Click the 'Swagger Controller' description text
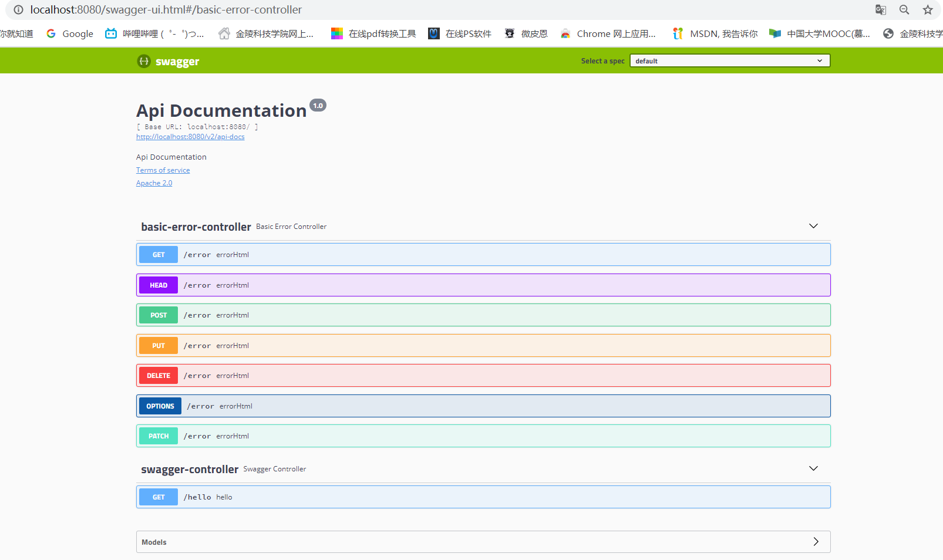The height and width of the screenshot is (560, 943). [275, 469]
